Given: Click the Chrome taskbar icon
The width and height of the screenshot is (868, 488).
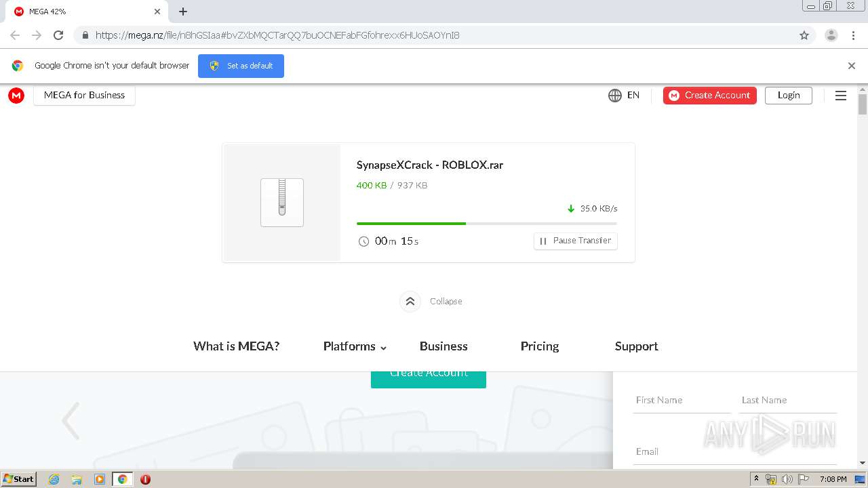Looking at the screenshot, I should 122,479.
